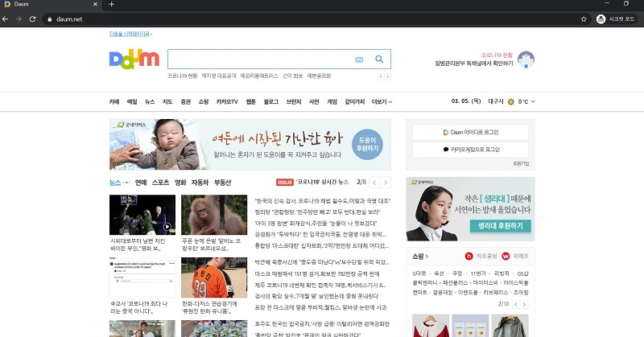Click the 질병관리본부 hospital building icon
This screenshot has width=644, height=337.
tap(526, 60)
